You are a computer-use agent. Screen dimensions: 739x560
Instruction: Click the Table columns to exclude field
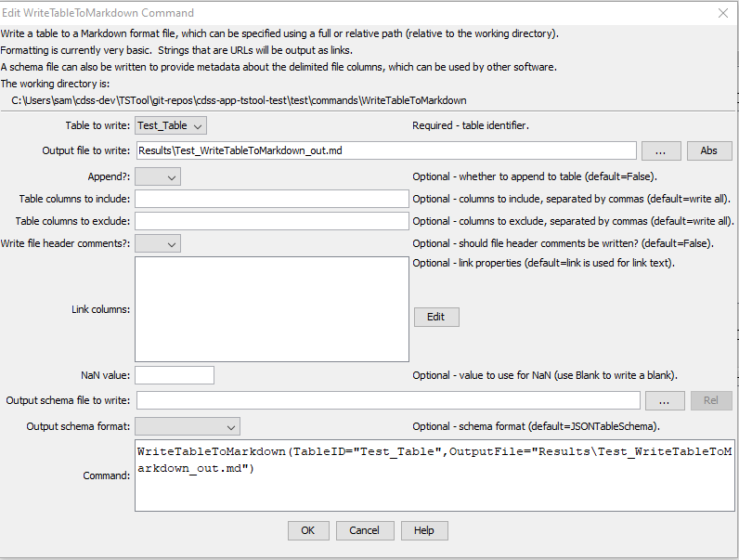pos(272,221)
